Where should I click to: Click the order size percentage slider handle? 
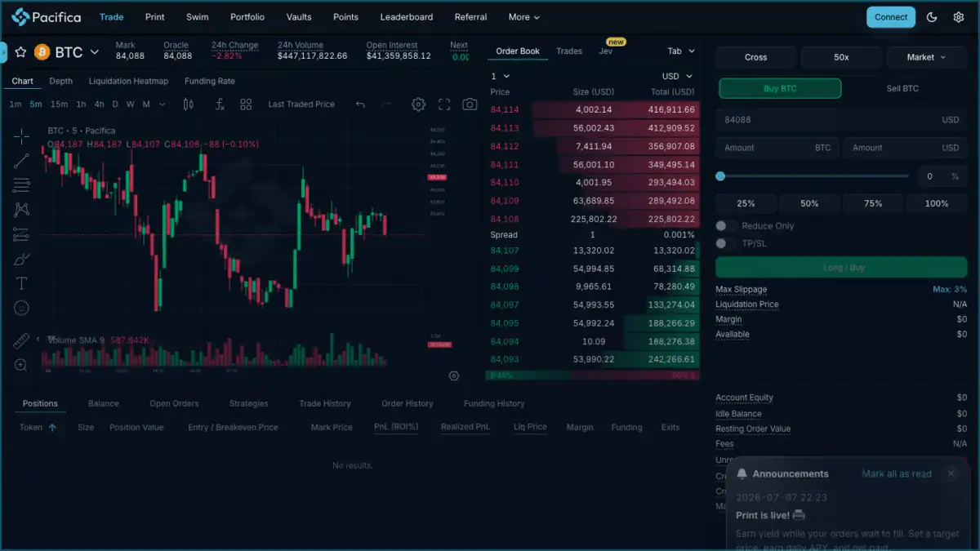tap(720, 176)
